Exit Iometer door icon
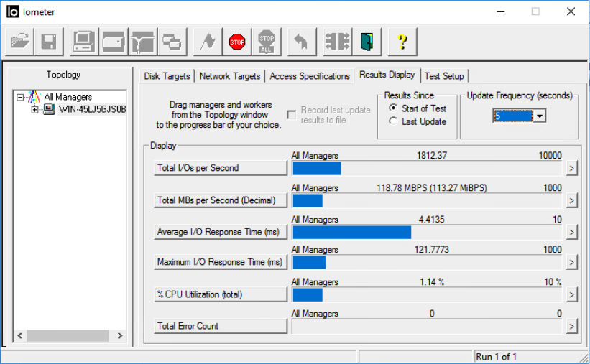This screenshot has width=590, height=364. click(367, 42)
